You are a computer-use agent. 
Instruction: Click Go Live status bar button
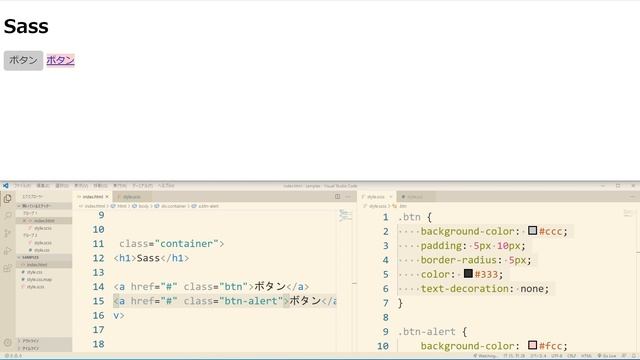coord(608,356)
